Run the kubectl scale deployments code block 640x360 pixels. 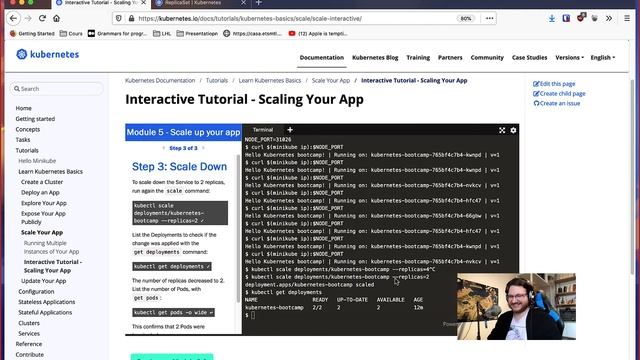click(180, 213)
